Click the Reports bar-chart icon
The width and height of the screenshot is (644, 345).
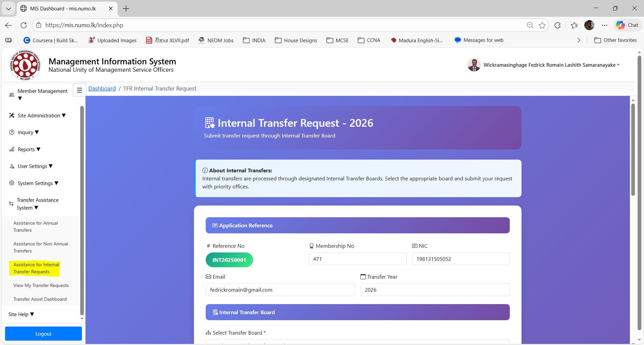(x=11, y=149)
